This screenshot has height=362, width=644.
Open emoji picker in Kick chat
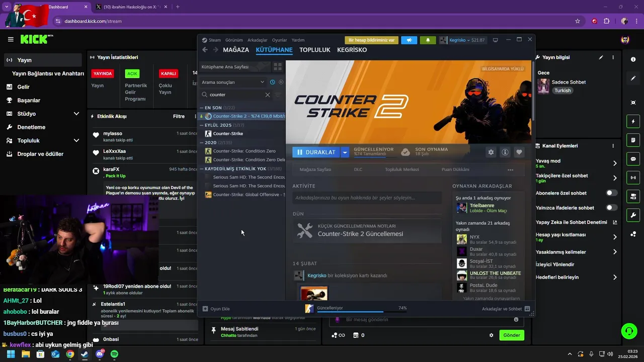tap(516, 319)
